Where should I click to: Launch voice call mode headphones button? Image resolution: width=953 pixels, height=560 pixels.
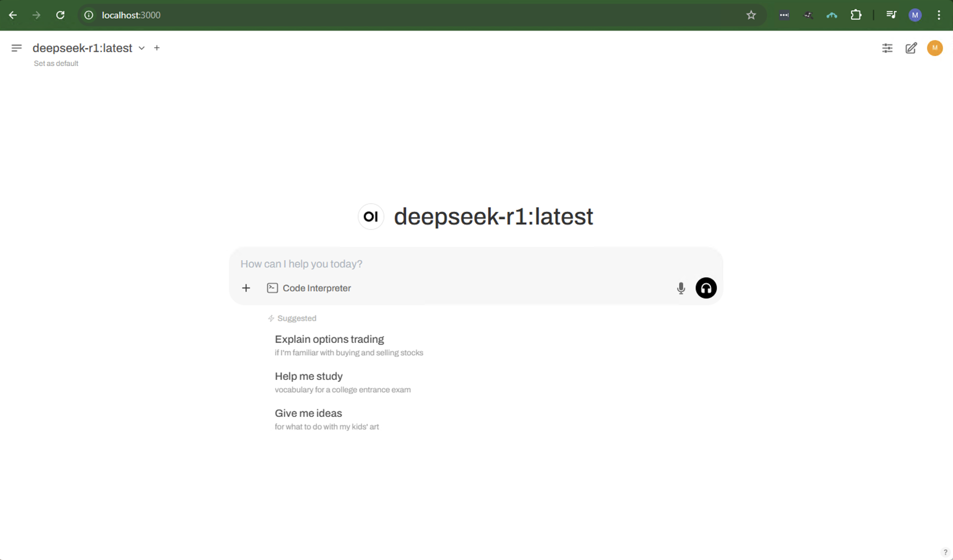pyautogui.click(x=706, y=288)
